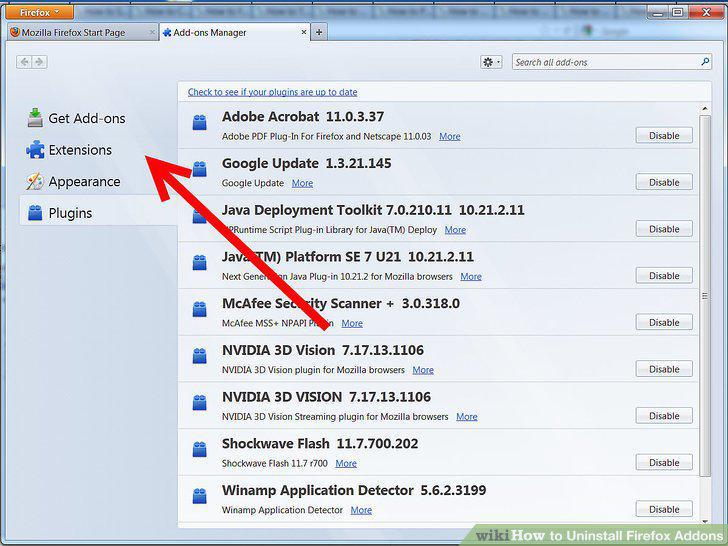This screenshot has height=546, width=728.
Task: Select the Shockwave Flash 11.7.700.202 title
Action: [x=320, y=444]
